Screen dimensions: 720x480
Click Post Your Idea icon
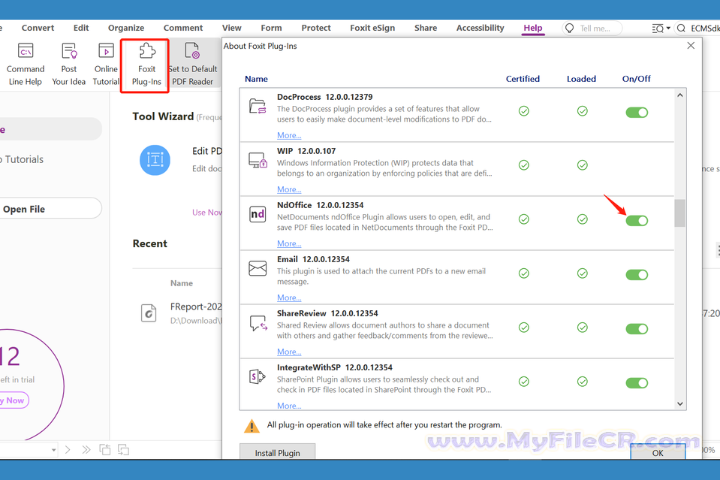pyautogui.click(x=69, y=51)
